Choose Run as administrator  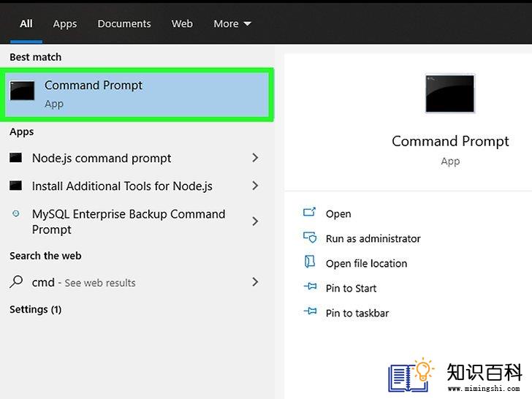(373, 238)
